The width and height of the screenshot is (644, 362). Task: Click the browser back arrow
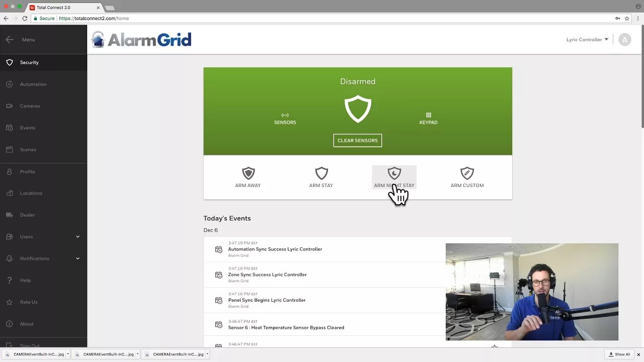(6, 19)
